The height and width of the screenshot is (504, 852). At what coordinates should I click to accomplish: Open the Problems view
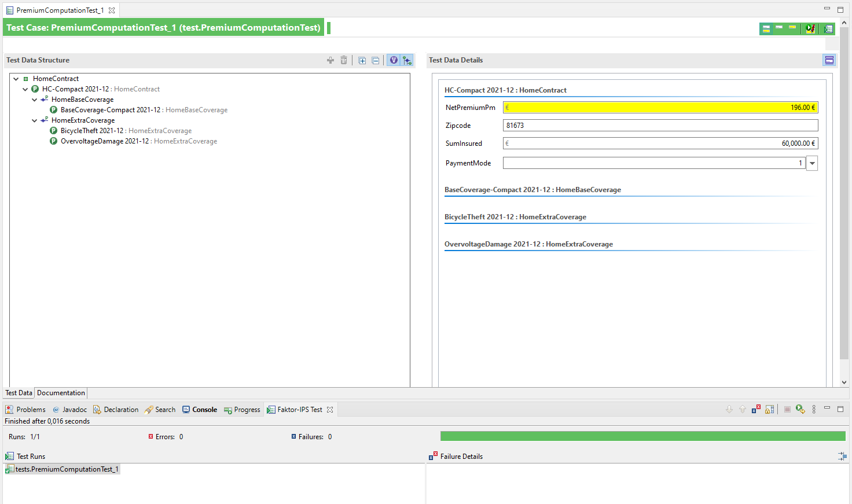25,409
